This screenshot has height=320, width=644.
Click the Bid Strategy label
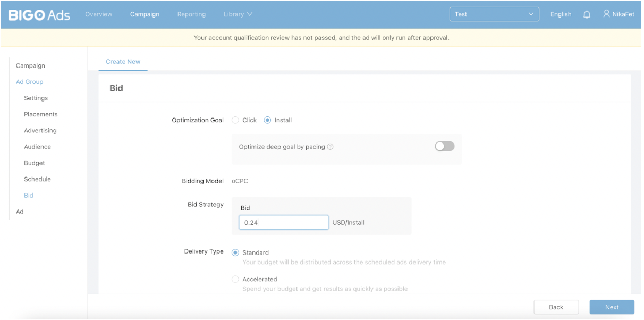point(206,205)
